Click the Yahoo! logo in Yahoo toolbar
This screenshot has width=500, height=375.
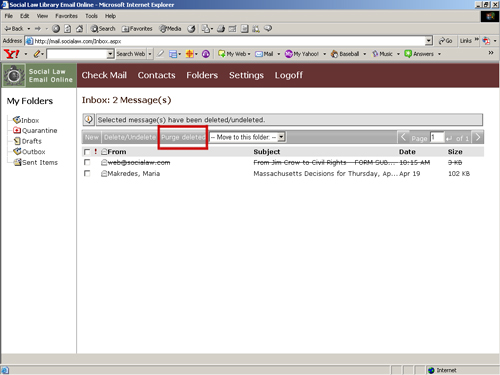click(11, 54)
